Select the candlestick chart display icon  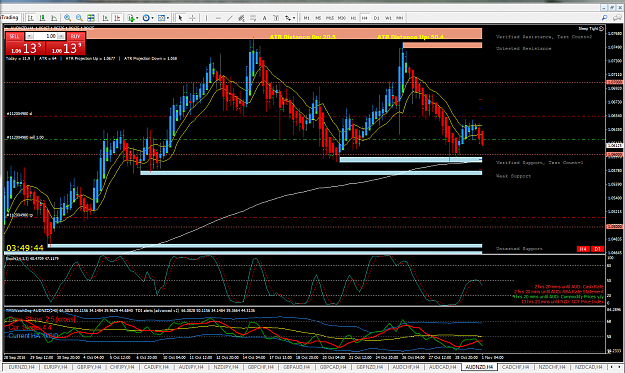coord(42,18)
